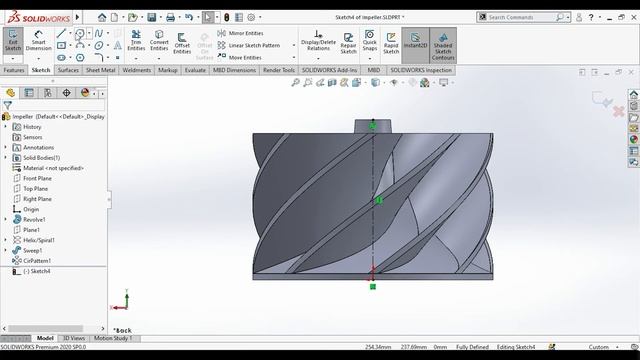Select the Ellipse sketch tool
This screenshot has width=640, height=360.
point(99,45)
